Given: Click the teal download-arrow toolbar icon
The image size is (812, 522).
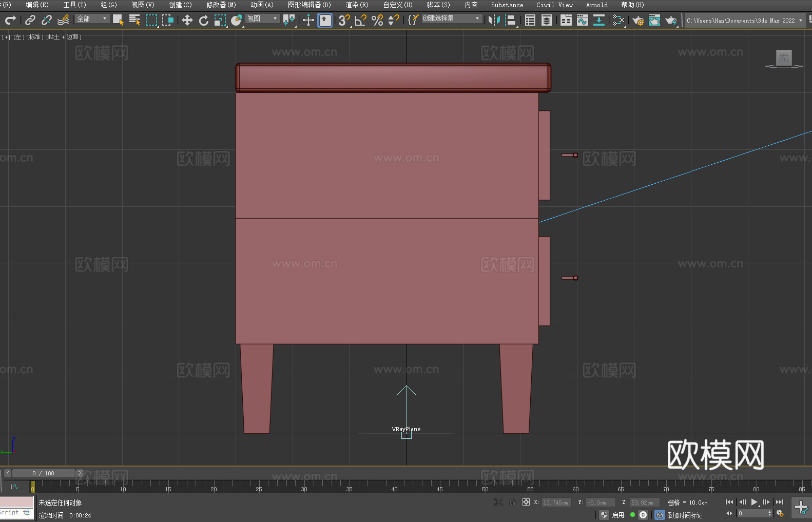Looking at the screenshot, I should point(599,20).
